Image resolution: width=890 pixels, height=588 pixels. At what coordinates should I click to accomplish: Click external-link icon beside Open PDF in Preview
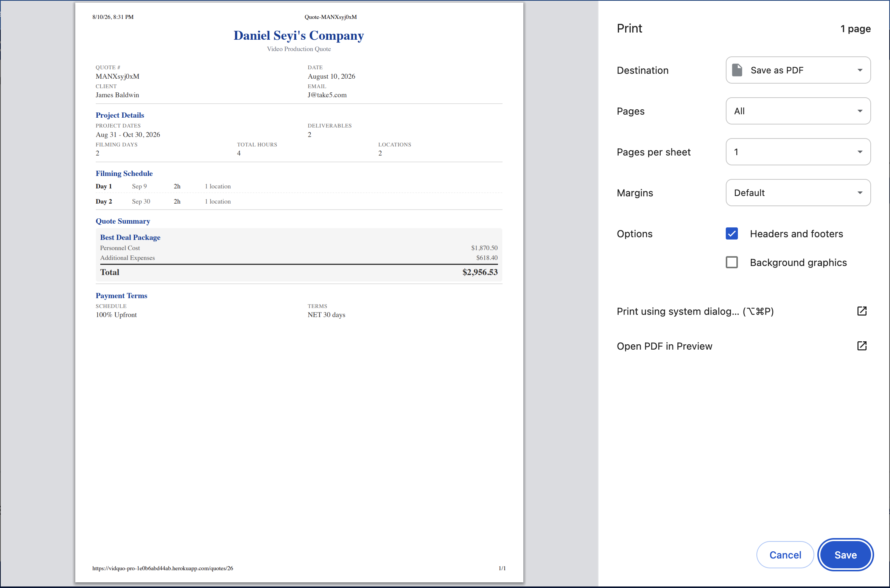pyautogui.click(x=862, y=346)
